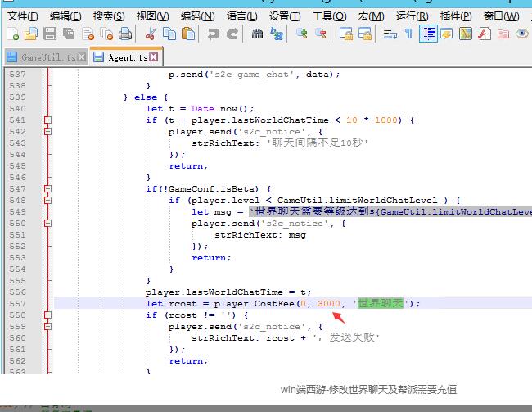532x412 pixels.
Task: Click the Undo arrow icon
Action: pos(213,34)
